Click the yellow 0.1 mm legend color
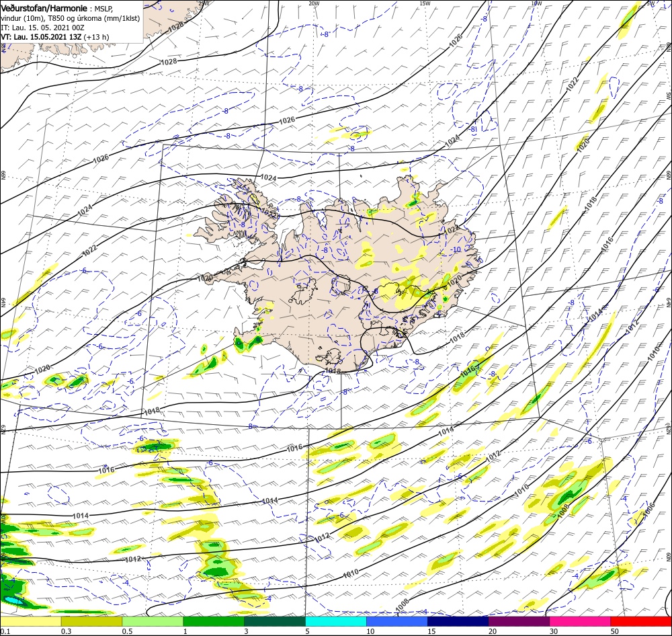The image size is (672, 636). coord(30,621)
